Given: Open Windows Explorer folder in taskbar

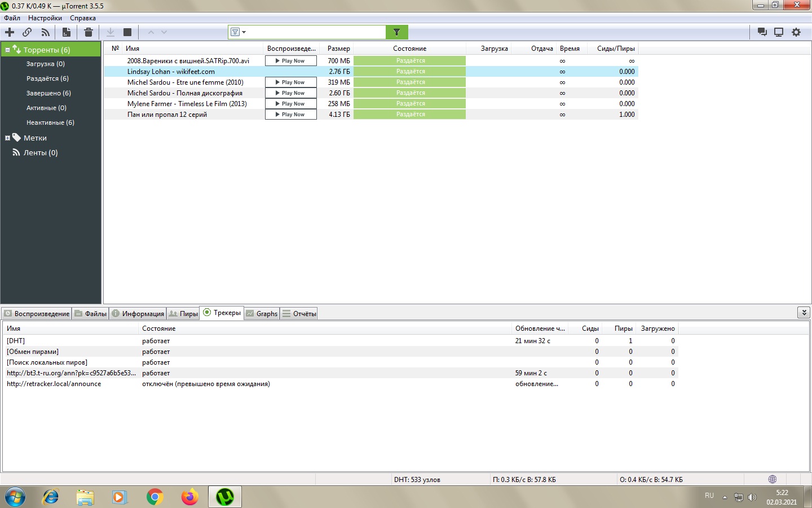Looking at the screenshot, I should coord(85,497).
